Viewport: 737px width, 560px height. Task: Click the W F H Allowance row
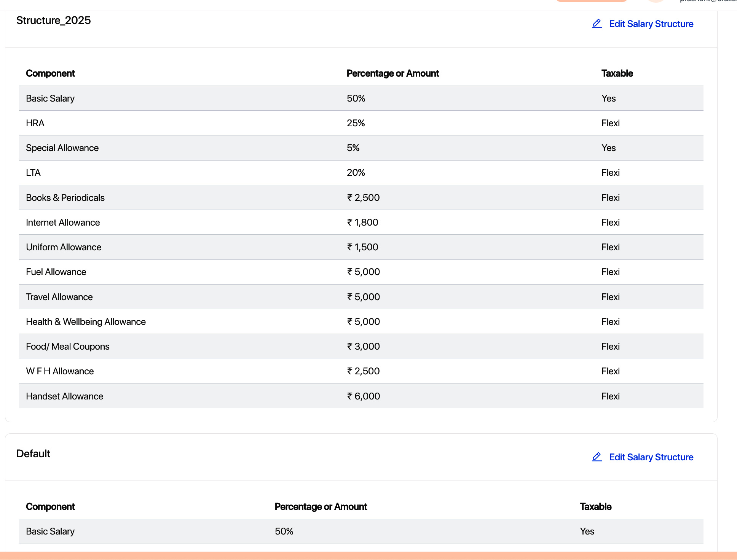pyautogui.click(x=60, y=371)
